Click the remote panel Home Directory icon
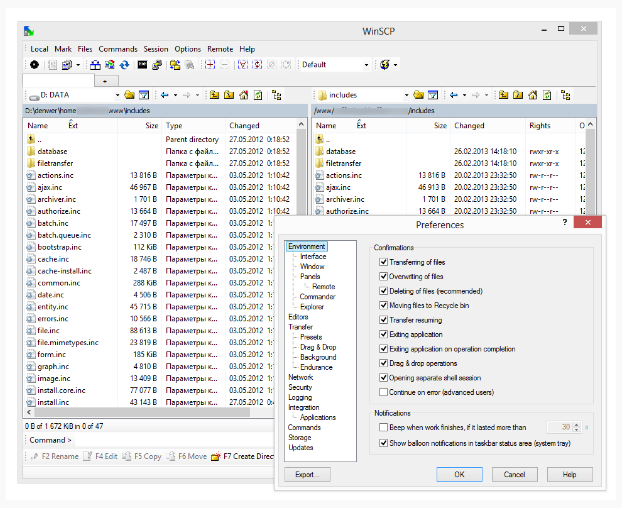Screen dimensions: 625x510 point(533,95)
